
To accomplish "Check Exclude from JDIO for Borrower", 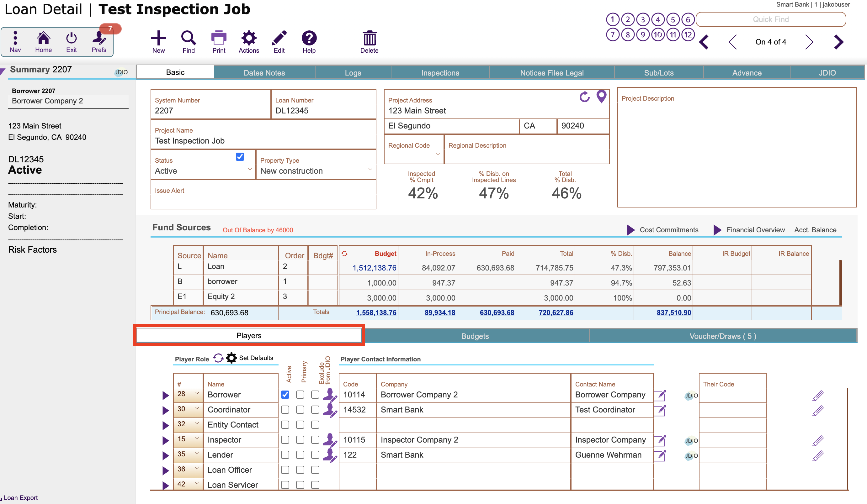I will tap(315, 395).
